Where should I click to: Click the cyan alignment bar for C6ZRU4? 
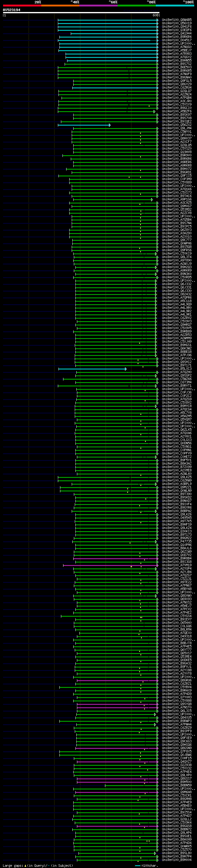pyautogui.click(x=115, y=88)
